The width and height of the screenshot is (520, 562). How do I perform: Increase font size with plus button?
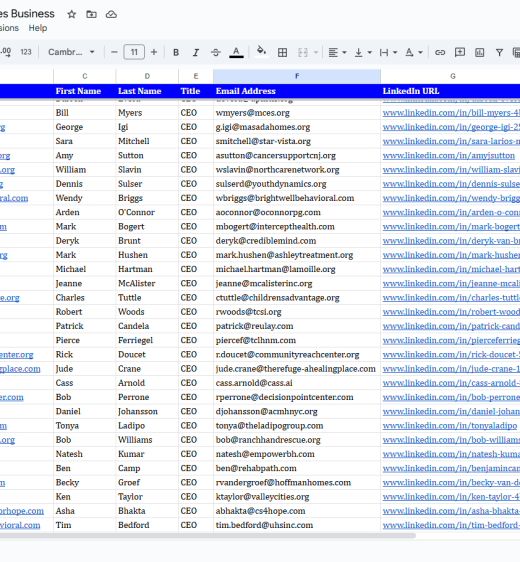point(154,52)
